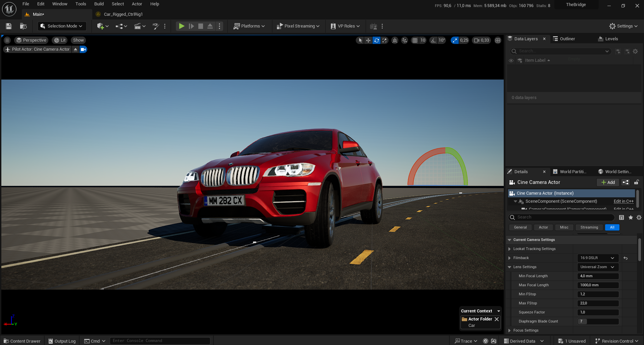Switch to the Outliner tab

click(x=567, y=39)
